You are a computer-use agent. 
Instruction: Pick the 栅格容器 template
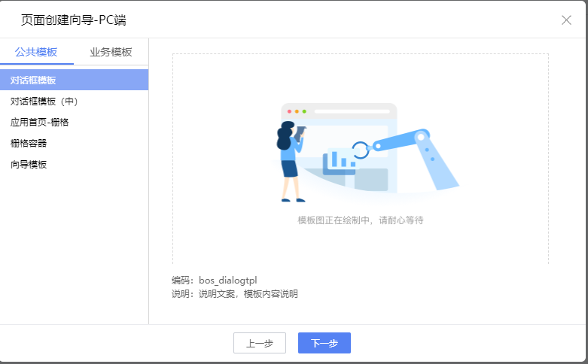coord(75,143)
